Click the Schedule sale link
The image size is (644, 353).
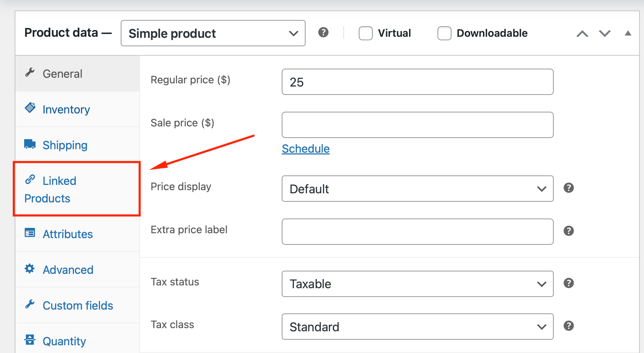[x=306, y=149]
